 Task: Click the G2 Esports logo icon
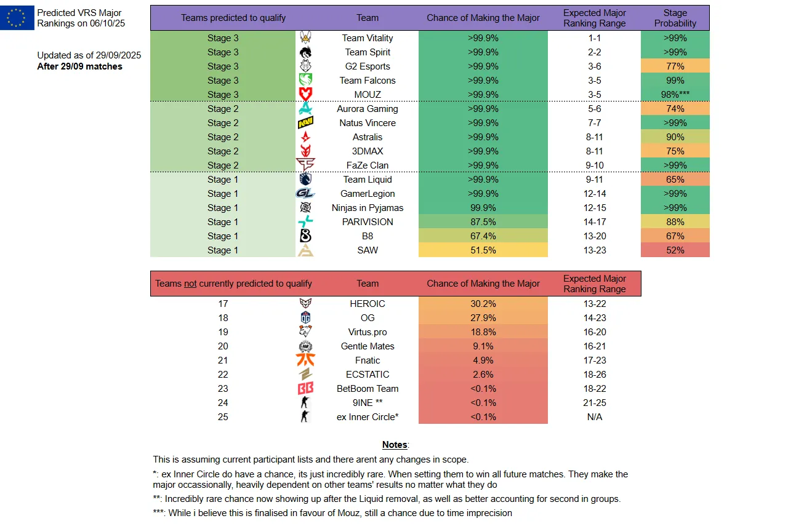[x=305, y=66]
